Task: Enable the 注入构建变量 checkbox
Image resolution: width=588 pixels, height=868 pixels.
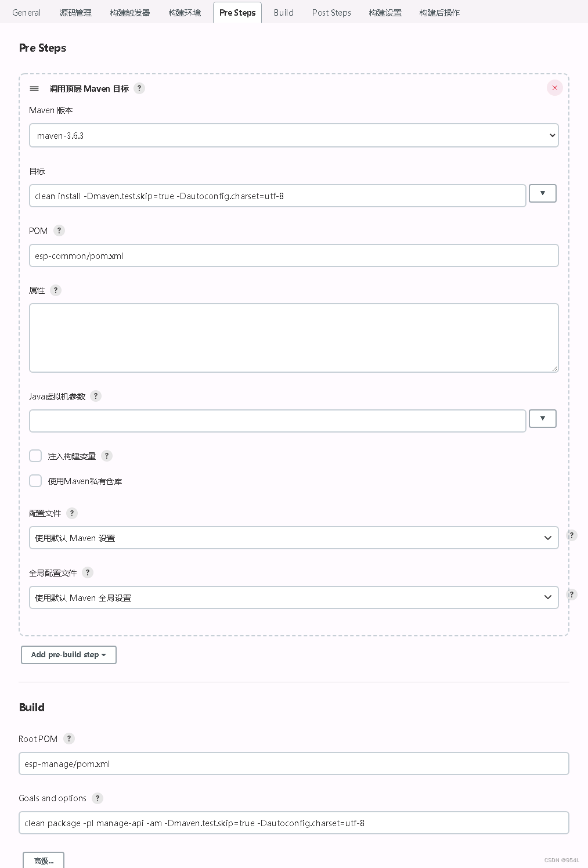Action: point(36,456)
